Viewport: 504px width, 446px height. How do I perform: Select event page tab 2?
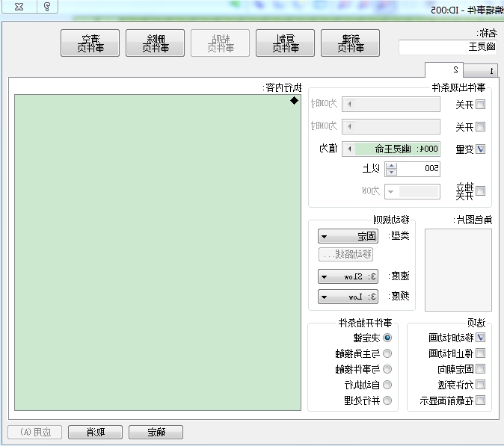444,69
